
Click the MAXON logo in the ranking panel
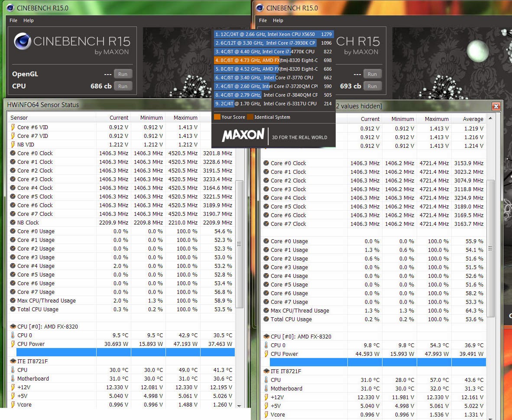coord(243,135)
